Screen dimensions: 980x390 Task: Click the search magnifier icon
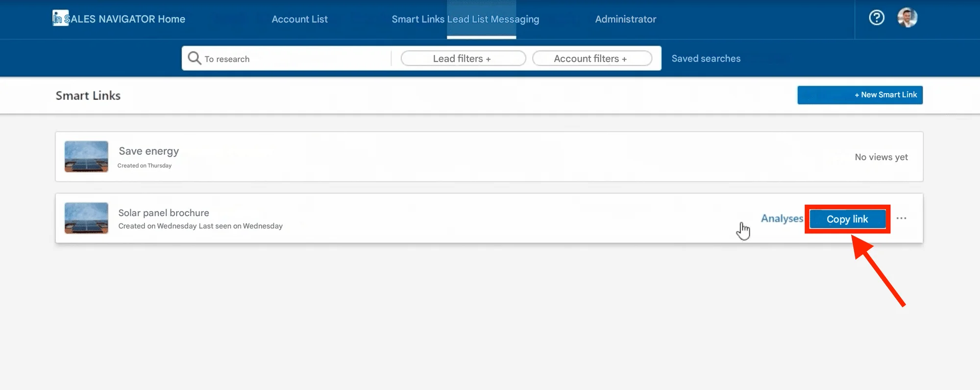point(194,58)
